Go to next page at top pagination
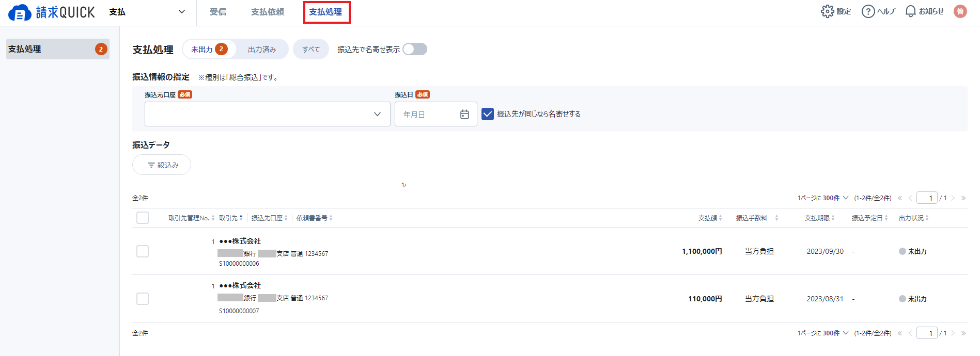 click(953, 198)
